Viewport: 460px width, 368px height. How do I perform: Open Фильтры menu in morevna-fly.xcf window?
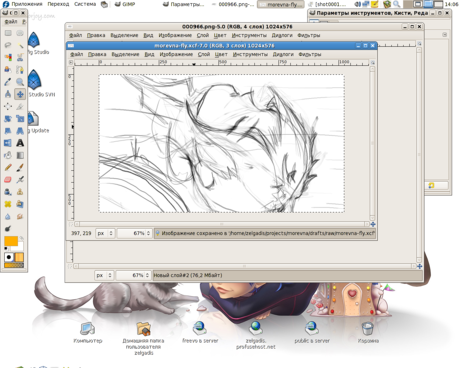coord(310,54)
